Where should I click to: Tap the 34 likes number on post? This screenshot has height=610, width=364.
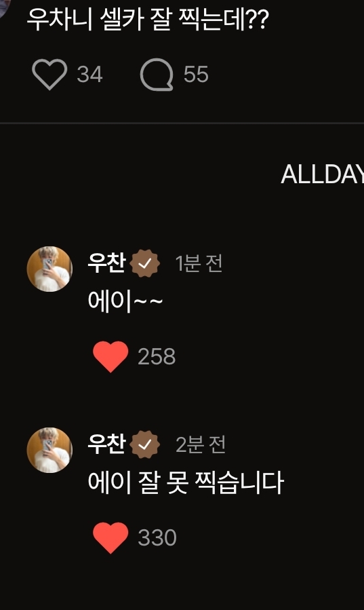pyautogui.click(x=89, y=74)
